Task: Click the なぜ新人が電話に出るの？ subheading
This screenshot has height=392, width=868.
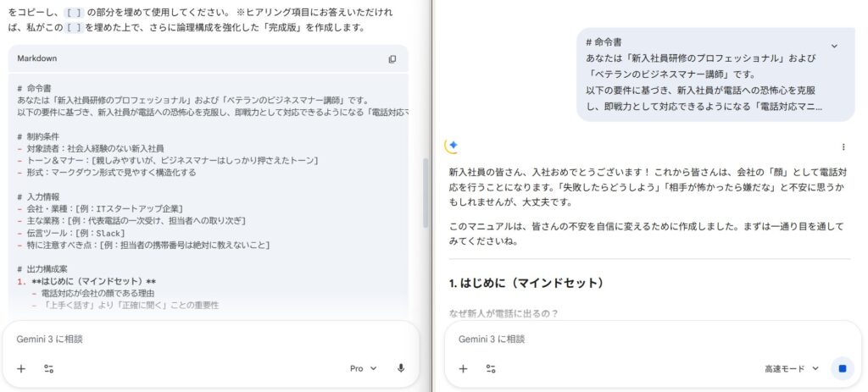Action: click(x=504, y=313)
